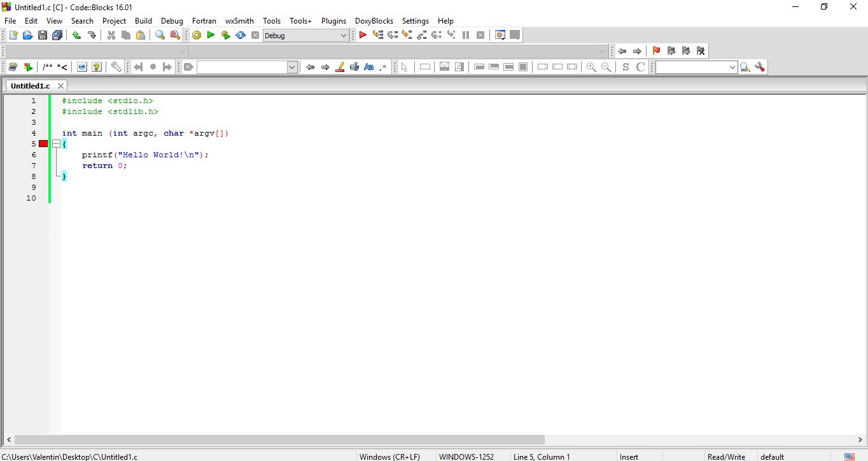The height and width of the screenshot is (461, 868).
Task: Remove the breakpoint on line 5
Action: pyautogui.click(x=43, y=143)
